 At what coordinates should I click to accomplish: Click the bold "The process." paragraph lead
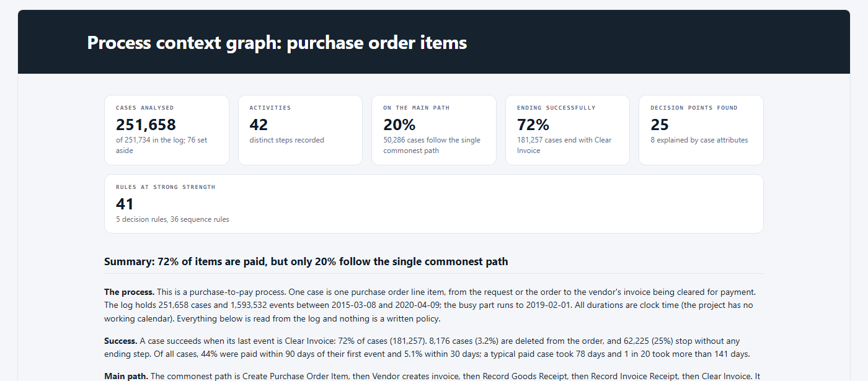[x=129, y=292]
